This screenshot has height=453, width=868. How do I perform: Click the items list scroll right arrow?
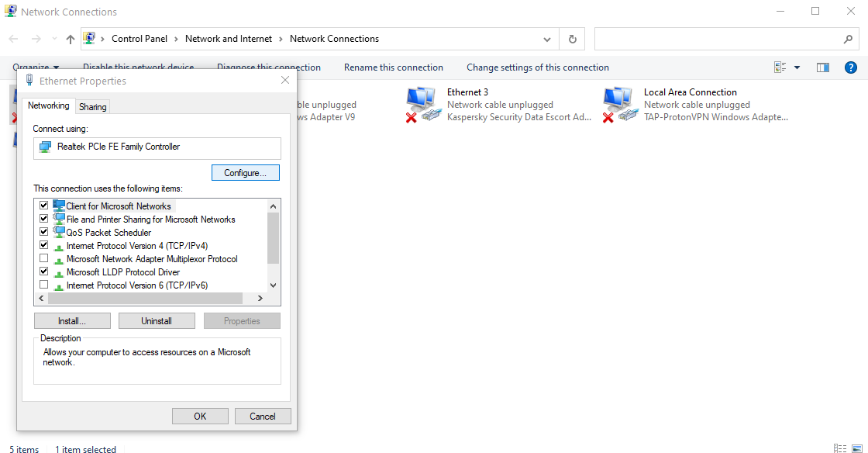pyautogui.click(x=260, y=299)
